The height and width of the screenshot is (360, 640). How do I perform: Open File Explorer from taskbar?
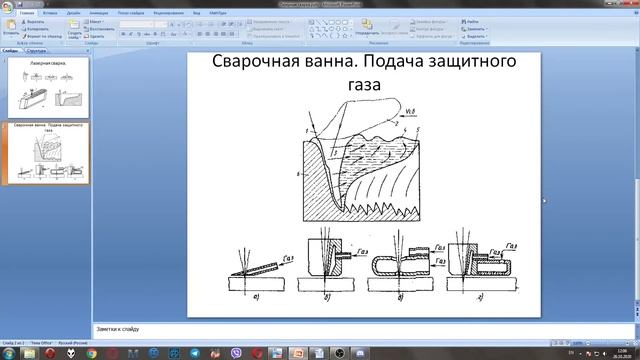pyautogui.click(x=29, y=353)
